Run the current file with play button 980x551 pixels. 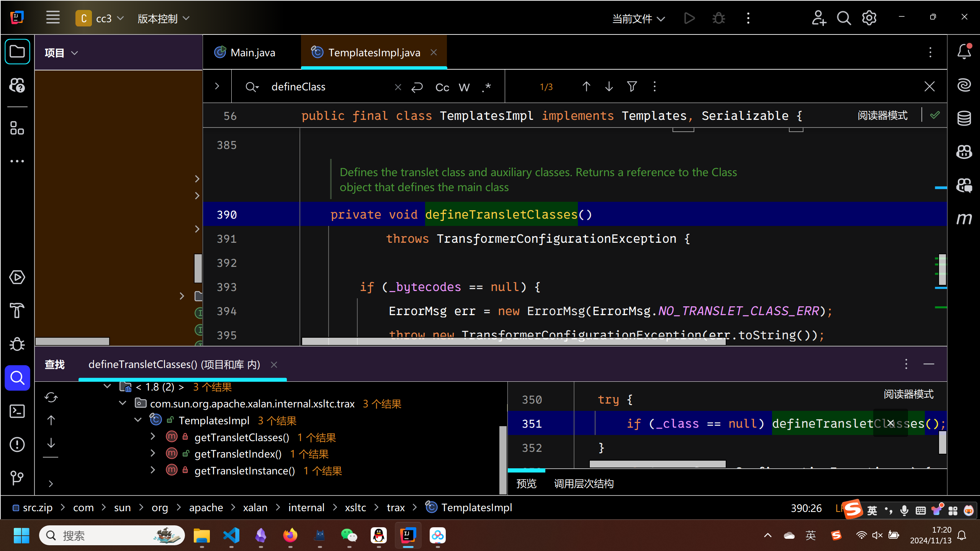(x=689, y=18)
